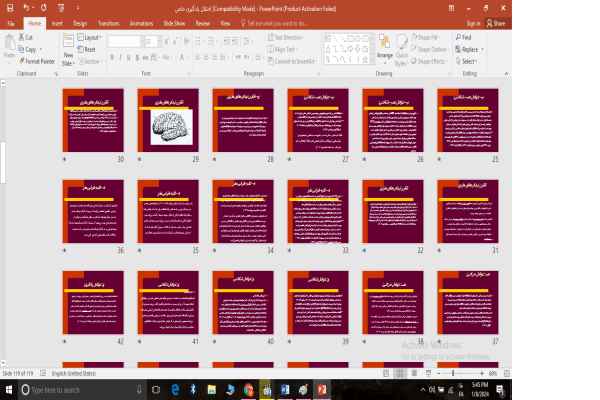The width and height of the screenshot is (600, 400).
Task: Click the Reset slide icon
Action: pos(87,49)
